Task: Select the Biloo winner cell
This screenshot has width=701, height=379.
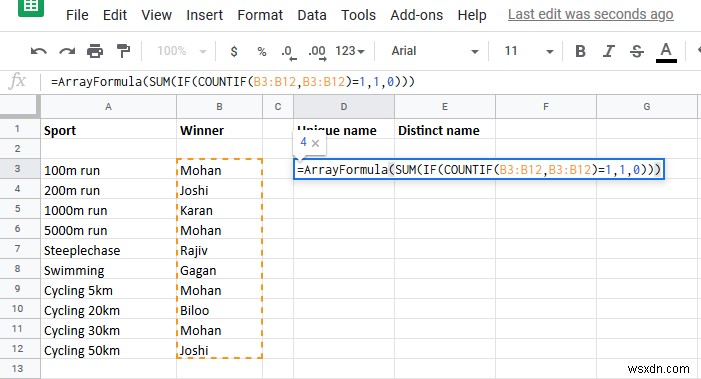Action: tap(219, 309)
